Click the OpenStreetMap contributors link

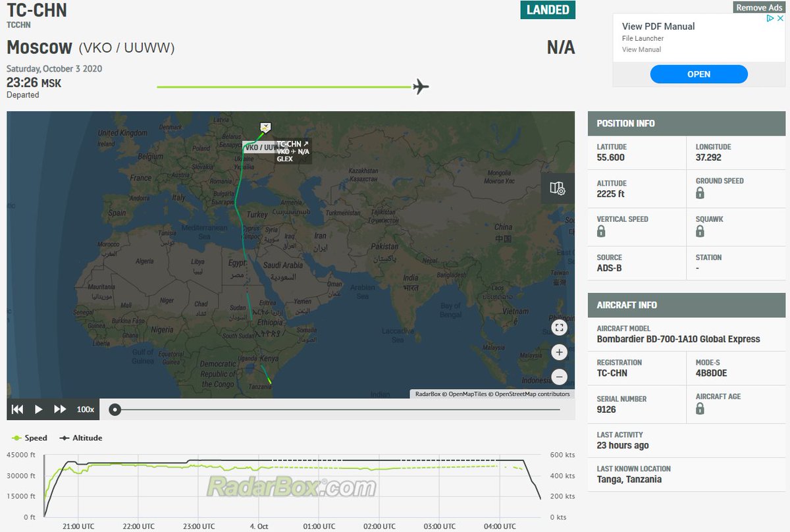[533, 394]
